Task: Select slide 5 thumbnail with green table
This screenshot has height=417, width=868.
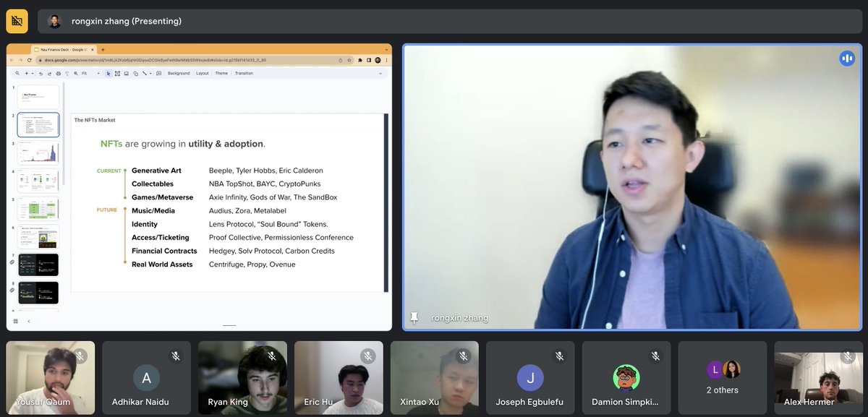Action: (x=38, y=209)
